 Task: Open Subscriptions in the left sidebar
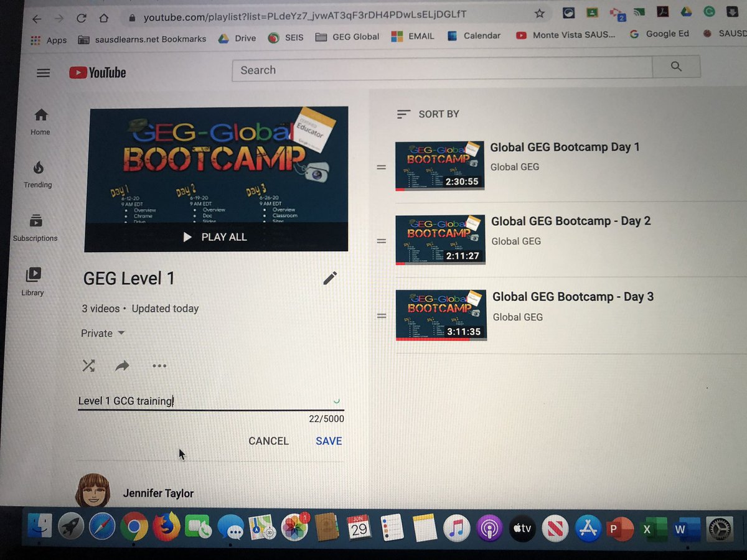pos(35,228)
